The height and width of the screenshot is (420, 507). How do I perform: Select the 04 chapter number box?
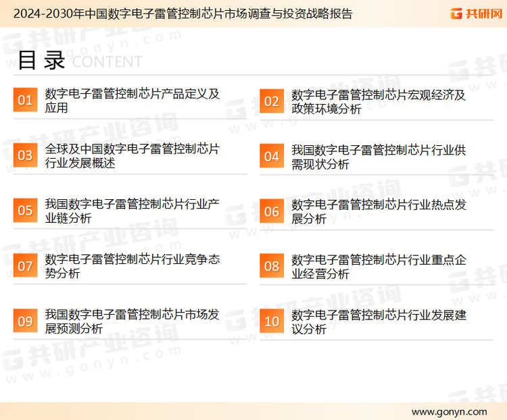pos(272,157)
